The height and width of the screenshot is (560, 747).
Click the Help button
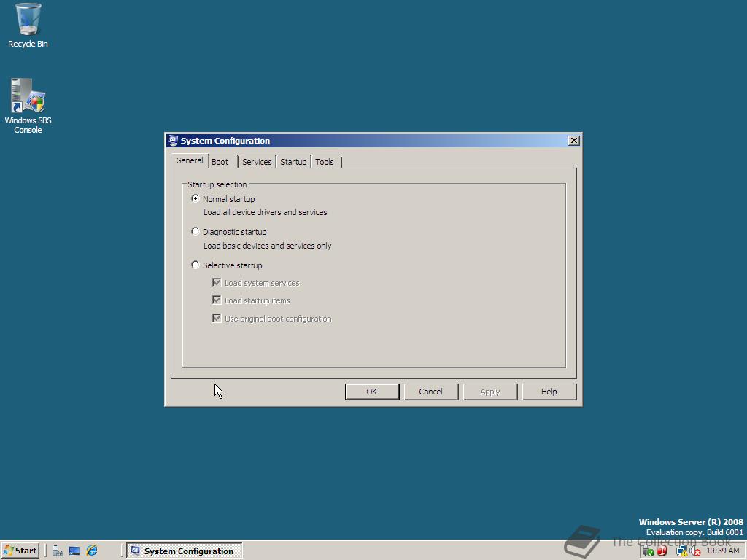[x=549, y=392]
